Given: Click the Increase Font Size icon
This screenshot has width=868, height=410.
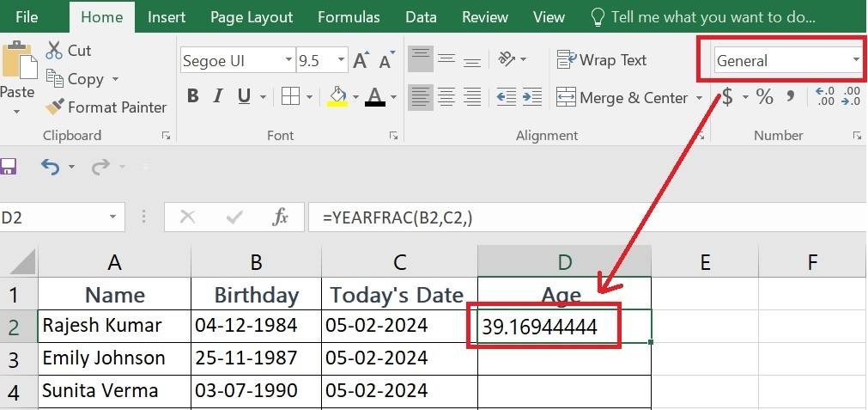Looking at the screenshot, I should (x=361, y=60).
